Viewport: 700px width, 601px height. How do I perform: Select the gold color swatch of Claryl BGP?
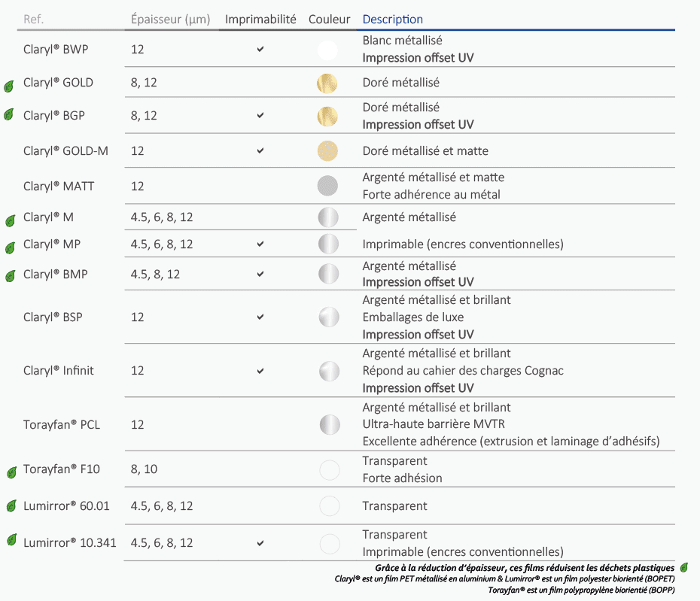click(327, 117)
